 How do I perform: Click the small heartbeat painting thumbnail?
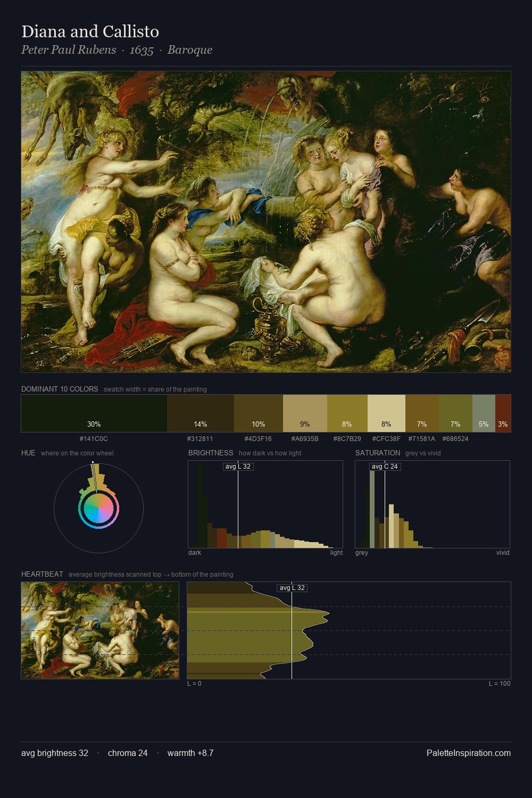(100, 630)
